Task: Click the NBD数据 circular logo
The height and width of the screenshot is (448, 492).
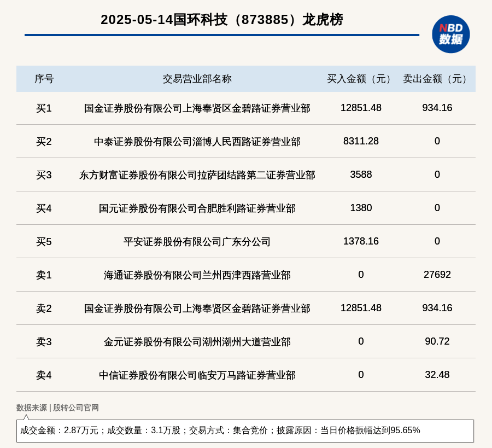Action: tap(450, 34)
